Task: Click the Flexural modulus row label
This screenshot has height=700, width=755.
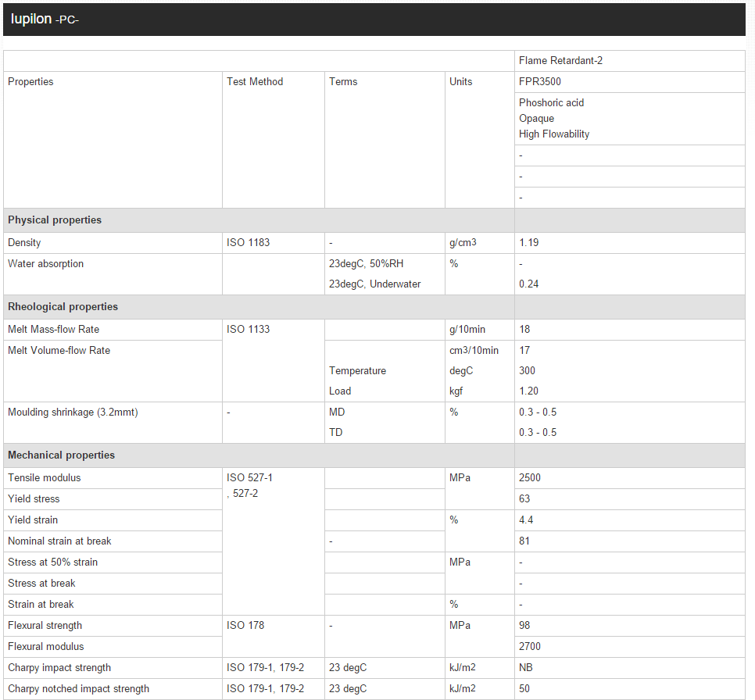Action: [46, 647]
